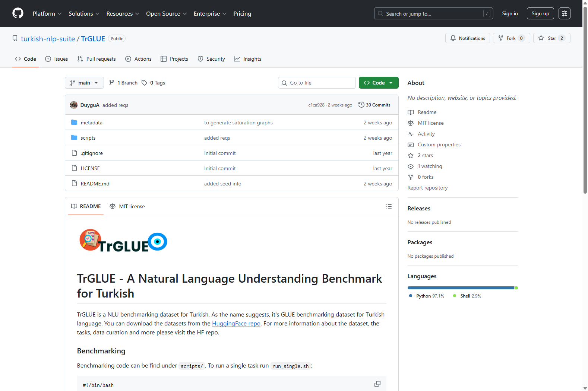Open the Projects tab

174,59
